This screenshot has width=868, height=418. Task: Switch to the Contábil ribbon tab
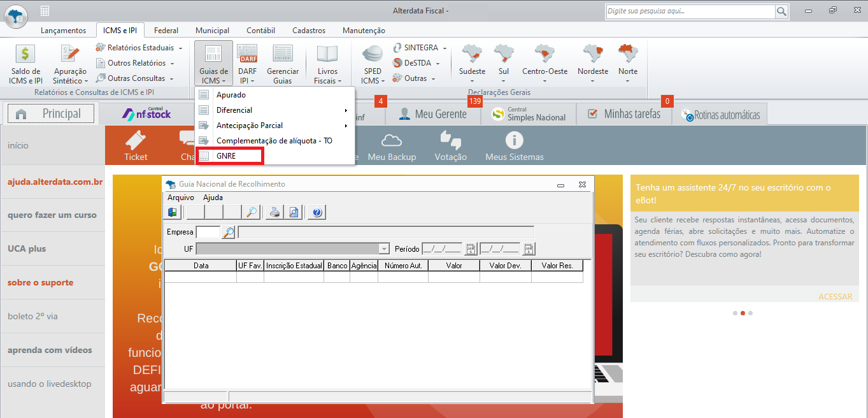click(260, 30)
